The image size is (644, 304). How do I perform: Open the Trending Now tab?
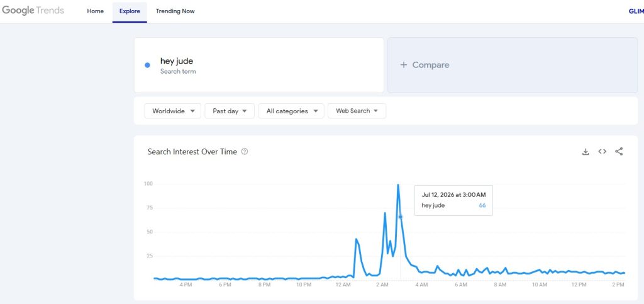(175, 11)
